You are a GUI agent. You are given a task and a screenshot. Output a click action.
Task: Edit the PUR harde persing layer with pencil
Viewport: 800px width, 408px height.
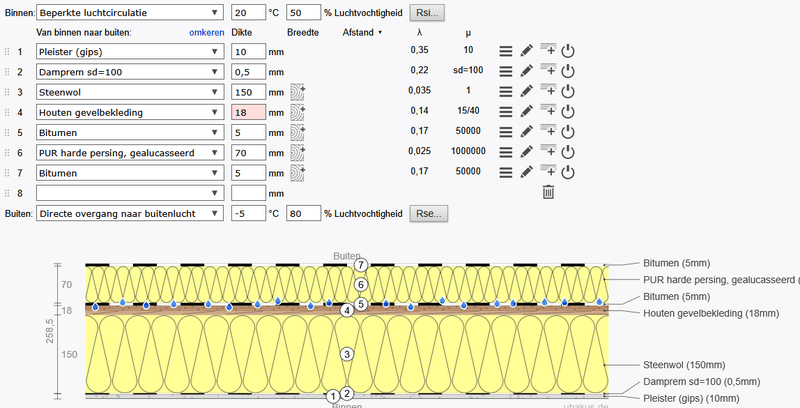click(527, 151)
